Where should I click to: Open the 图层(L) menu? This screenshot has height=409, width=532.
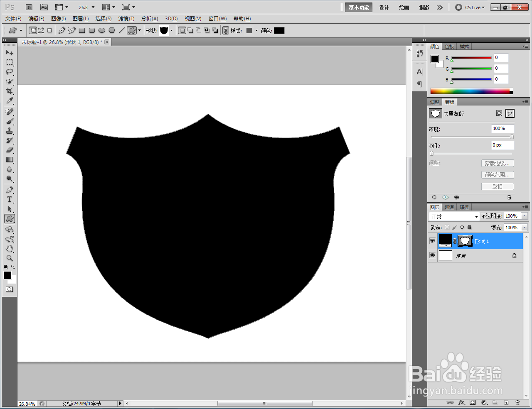click(x=81, y=19)
